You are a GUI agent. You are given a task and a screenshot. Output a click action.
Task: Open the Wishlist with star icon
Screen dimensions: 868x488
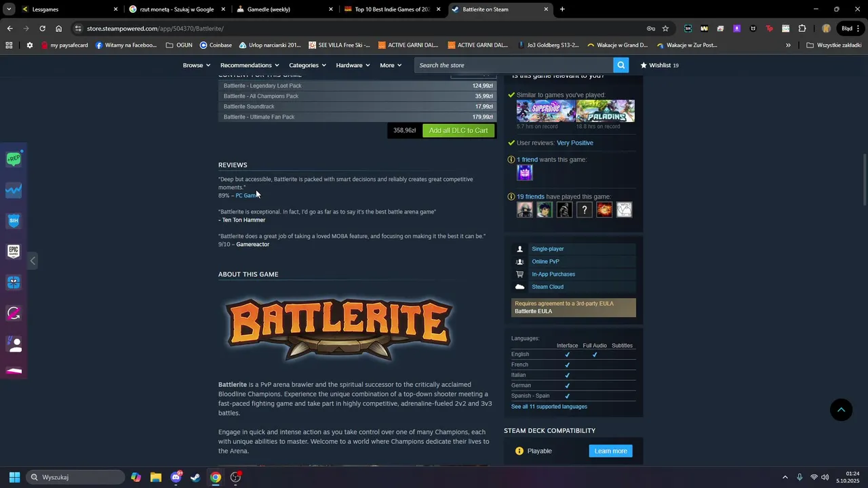pyautogui.click(x=659, y=65)
